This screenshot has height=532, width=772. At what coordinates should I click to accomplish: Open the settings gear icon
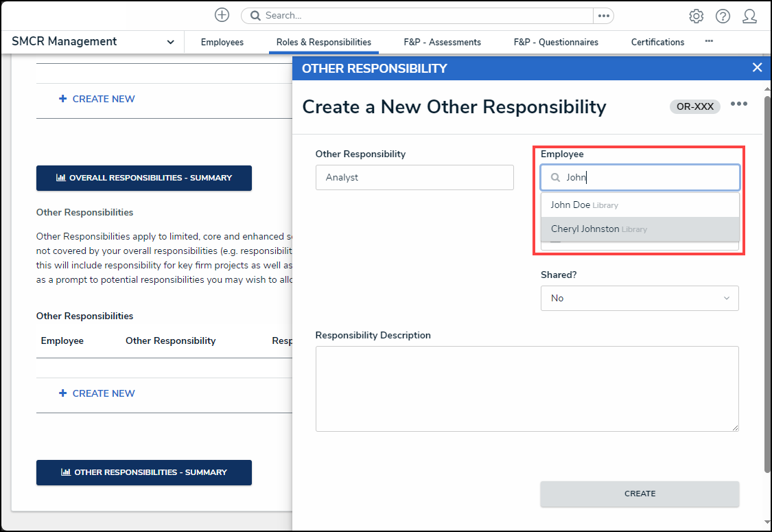[696, 16]
